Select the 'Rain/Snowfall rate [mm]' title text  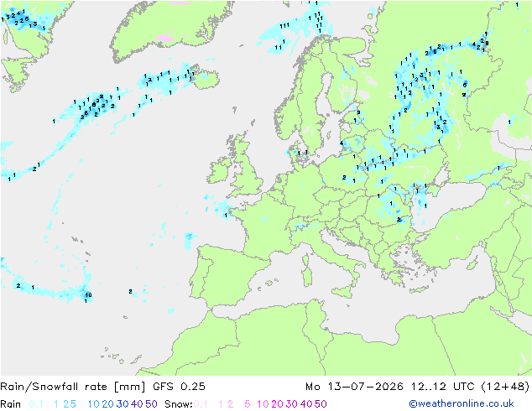(x=73, y=386)
